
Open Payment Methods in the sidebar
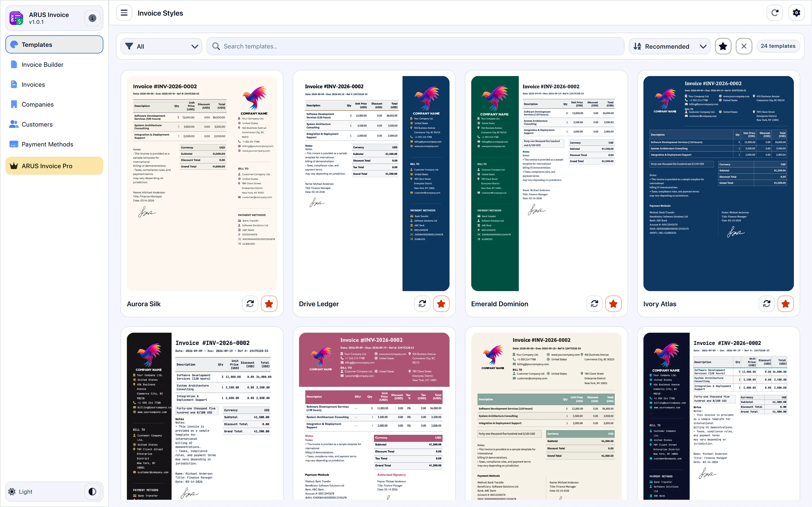[47, 144]
